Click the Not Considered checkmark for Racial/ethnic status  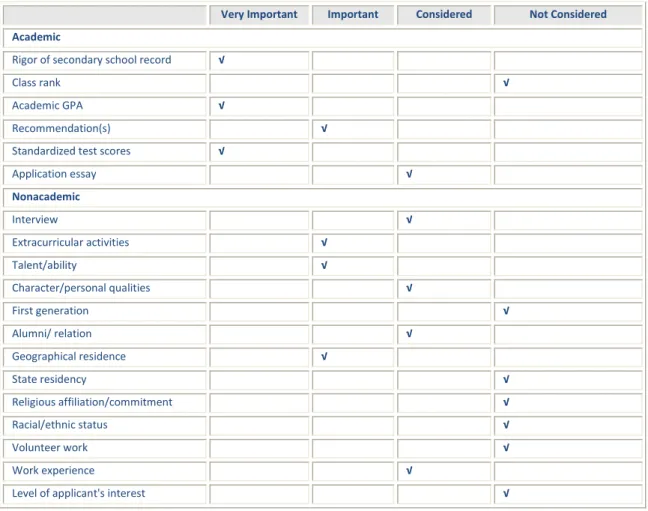click(x=506, y=425)
